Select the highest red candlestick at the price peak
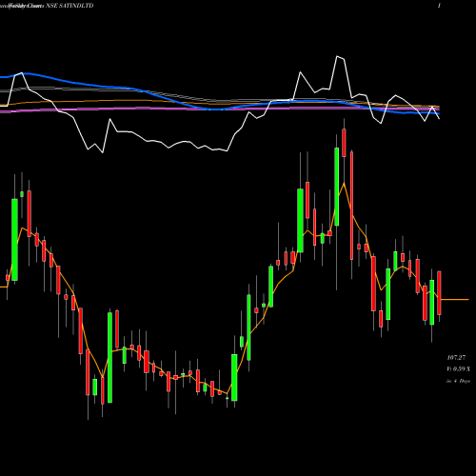 point(344,143)
